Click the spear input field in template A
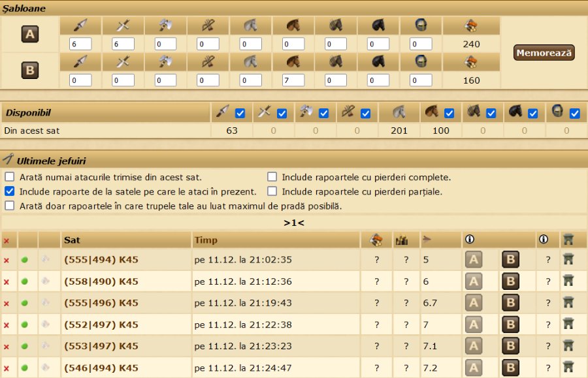 coord(80,44)
